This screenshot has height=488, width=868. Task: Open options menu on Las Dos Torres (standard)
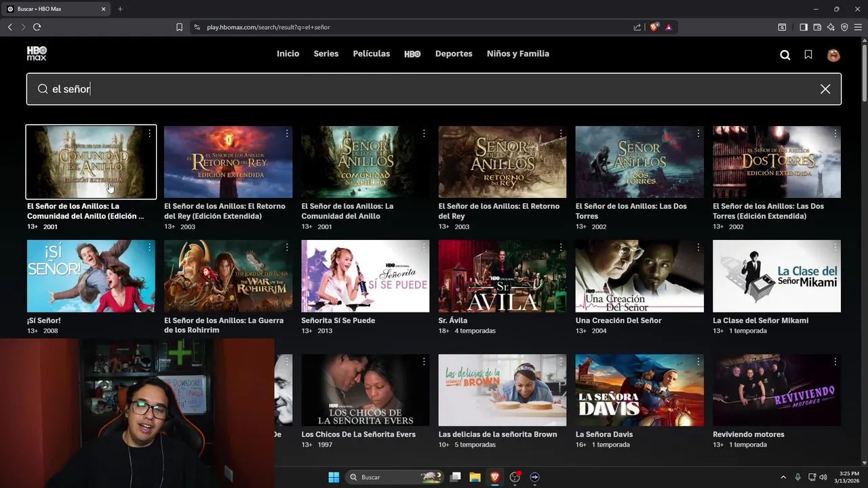click(x=698, y=134)
